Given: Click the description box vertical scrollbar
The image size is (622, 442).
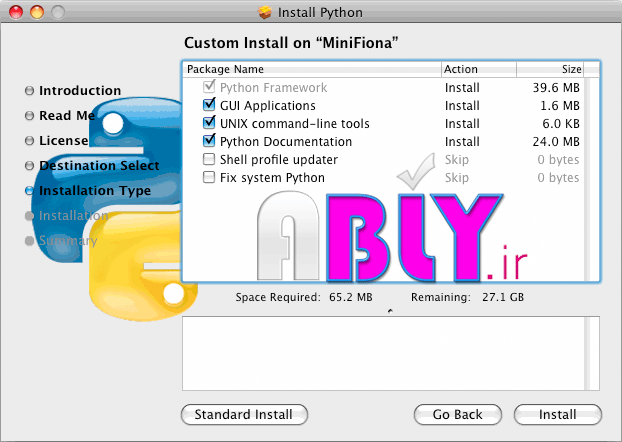Looking at the screenshot, I should [592, 354].
